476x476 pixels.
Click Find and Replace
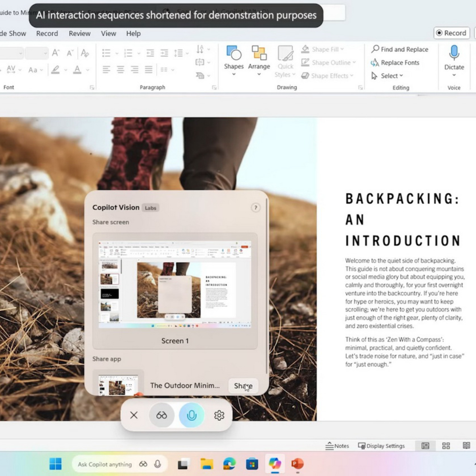[x=400, y=49]
